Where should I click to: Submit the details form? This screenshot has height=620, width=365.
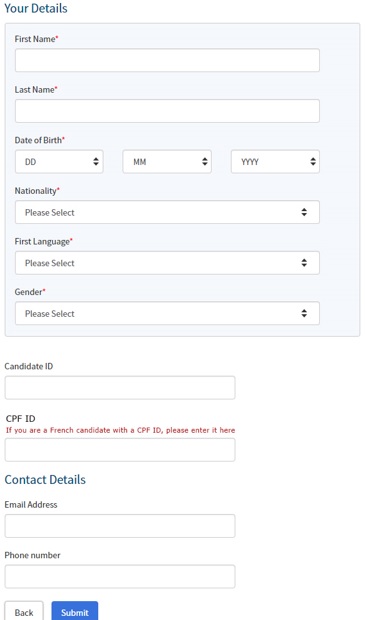point(75,612)
